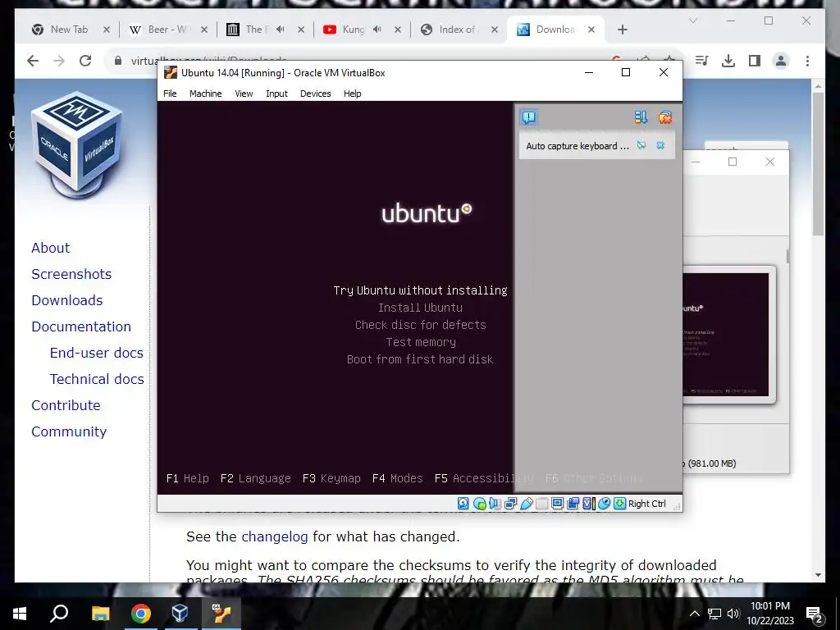840x630 pixels.
Task: Reload the VirtualBox downloads page
Action: [x=85, y=61]
